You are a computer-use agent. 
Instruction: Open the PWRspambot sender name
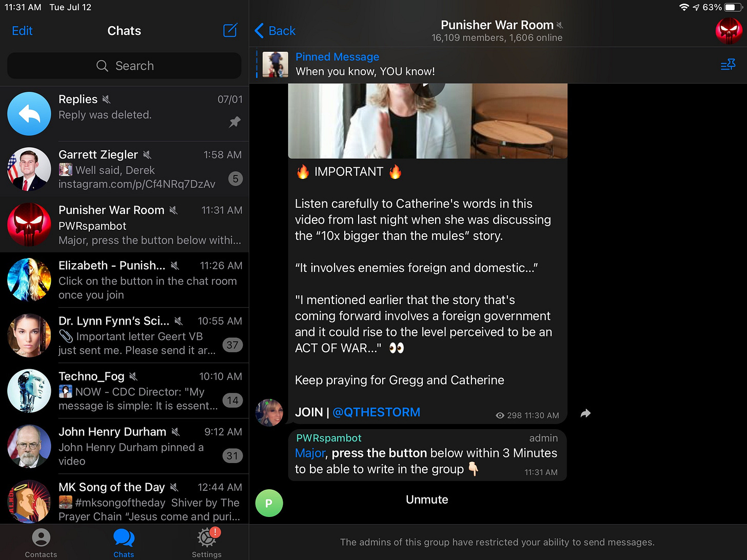[x=329, y=438]
